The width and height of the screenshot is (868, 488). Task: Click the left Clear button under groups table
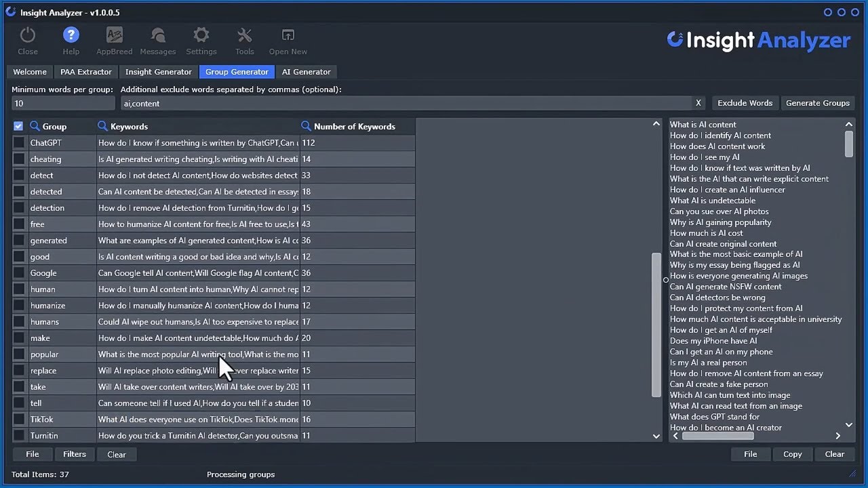(117, 454)
